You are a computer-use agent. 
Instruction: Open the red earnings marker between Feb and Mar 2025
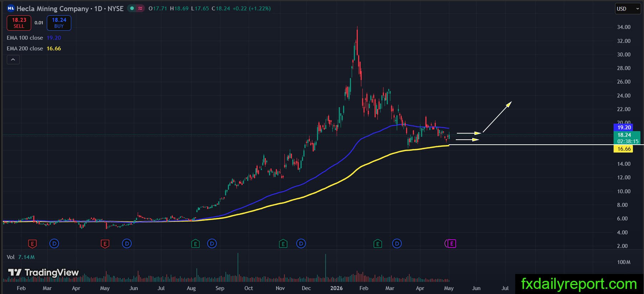pos(32,244)
